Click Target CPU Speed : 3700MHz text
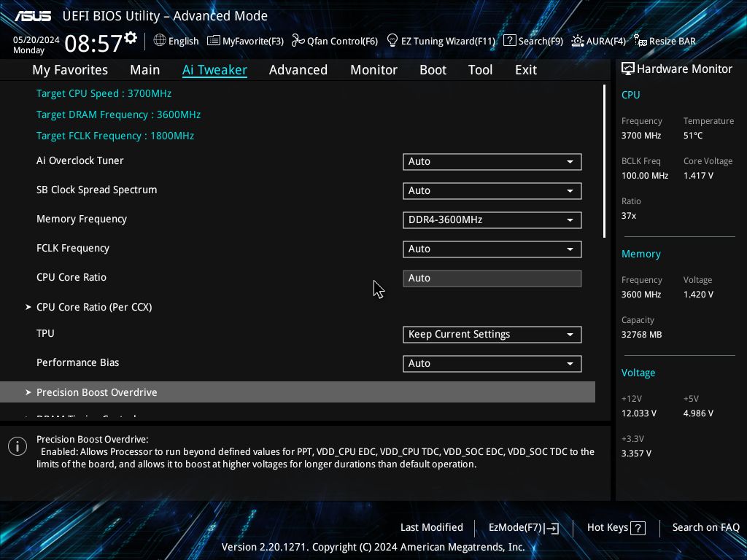 104,93
